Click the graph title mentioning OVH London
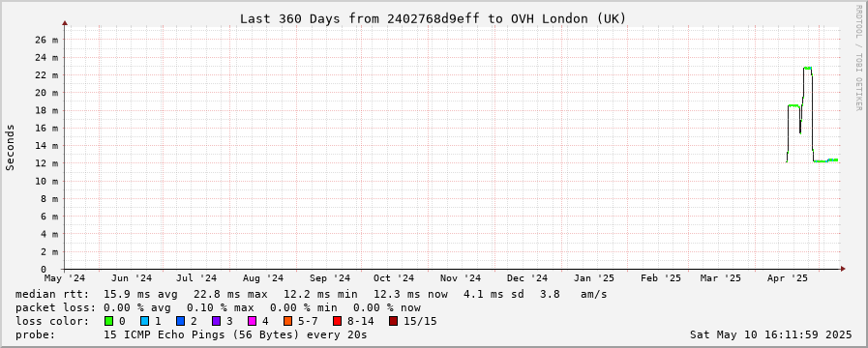Screen dimensions: 868x348 click(x=433, y=18)
